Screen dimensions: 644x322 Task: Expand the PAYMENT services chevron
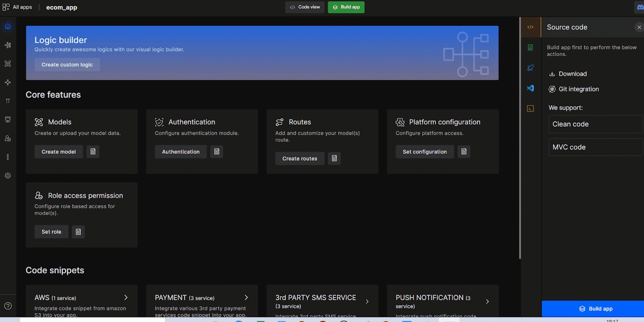coord(246,297)
